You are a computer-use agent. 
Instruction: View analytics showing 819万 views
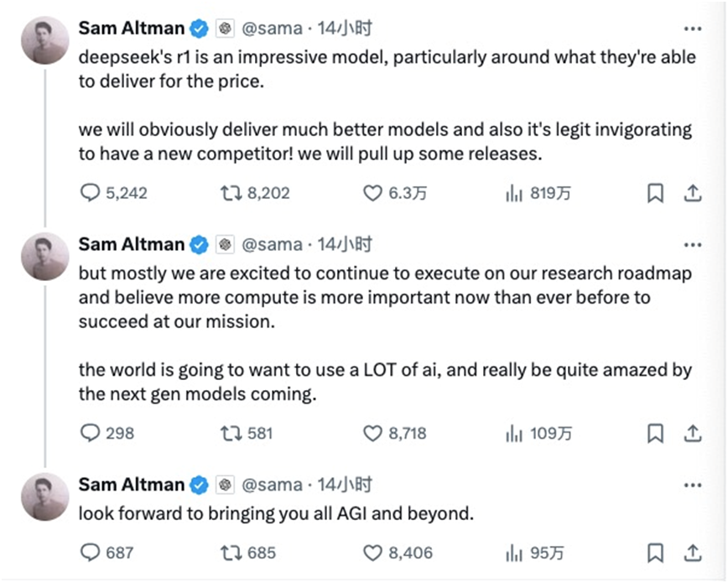click(x=514, y=193)
